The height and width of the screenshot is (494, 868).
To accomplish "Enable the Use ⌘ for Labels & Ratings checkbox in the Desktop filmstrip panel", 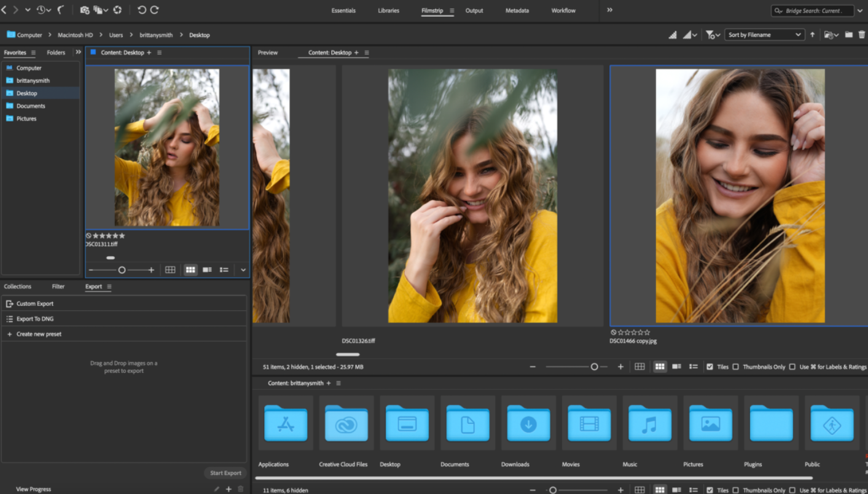I will pyautogui.click(x=792, y=367).
